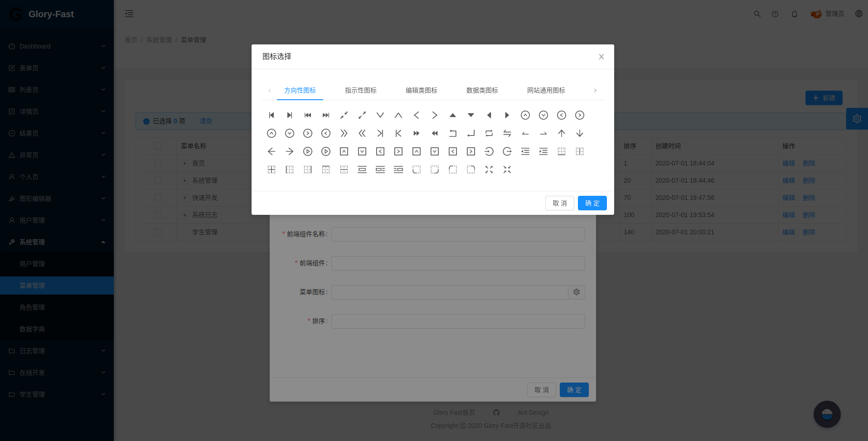Click the GitHub icon in the footer
Image resolution: width=868 pixels, height=441 pixels.
click(496, 412)
